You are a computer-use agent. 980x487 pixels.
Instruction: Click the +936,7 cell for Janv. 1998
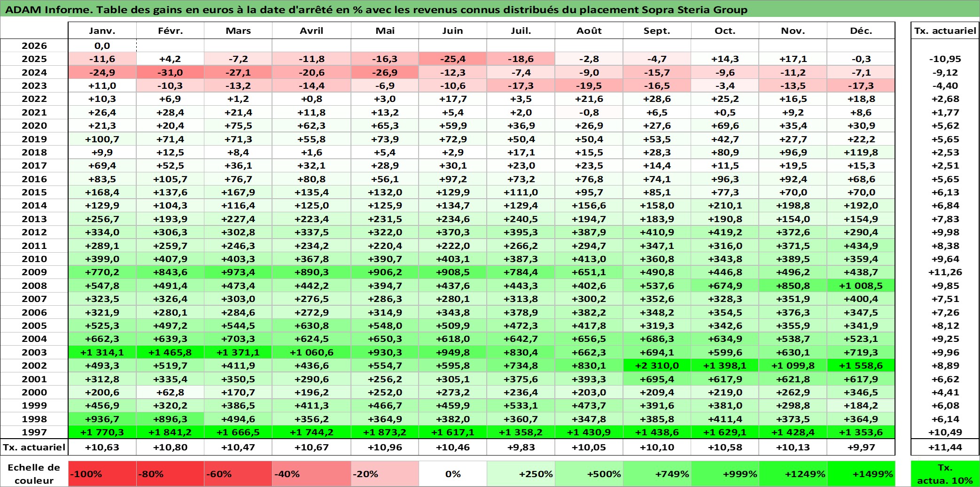(x=102, y=419)
